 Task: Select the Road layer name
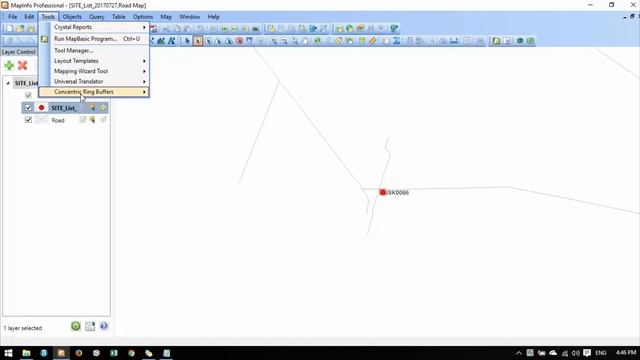tap(58, 120)
